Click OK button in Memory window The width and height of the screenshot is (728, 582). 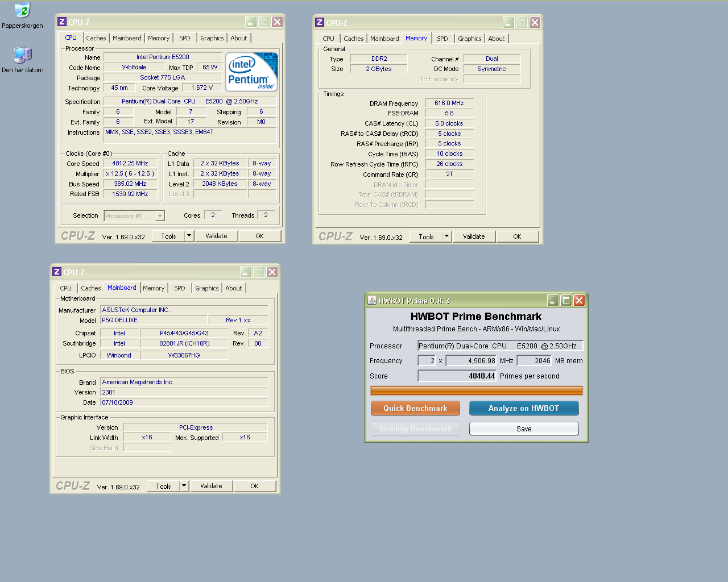[x=517, y=236]
